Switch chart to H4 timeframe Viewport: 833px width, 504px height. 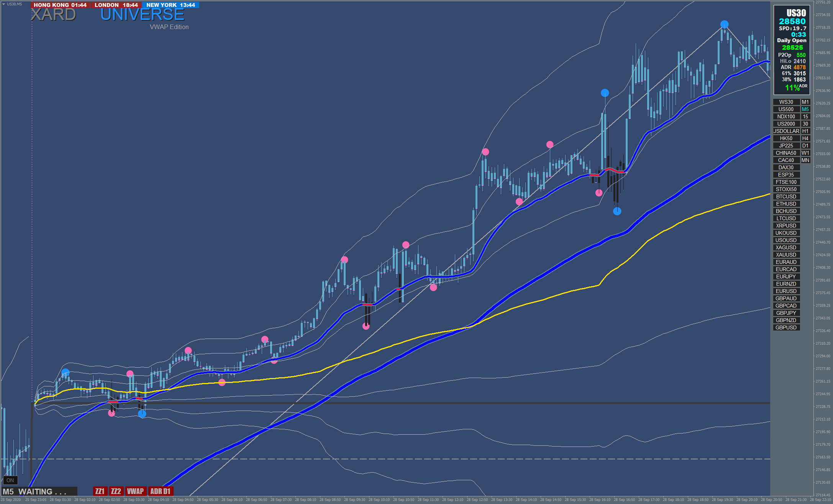(805, 138)
